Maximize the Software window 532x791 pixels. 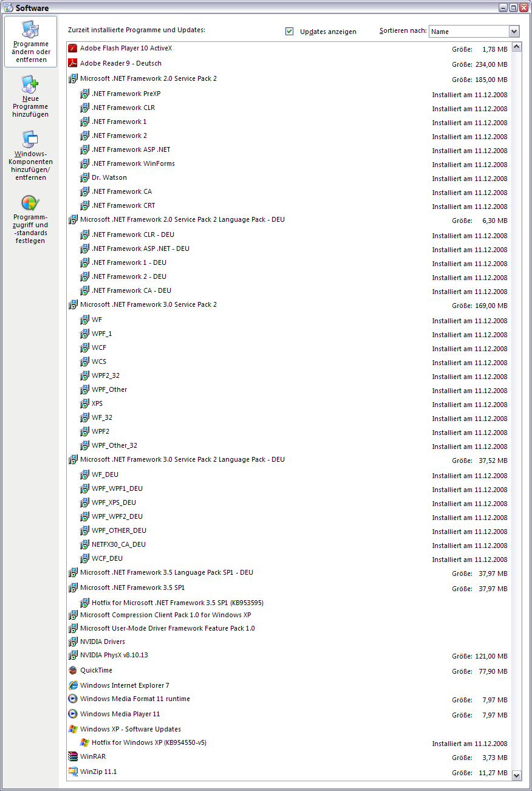click(513, 7)
